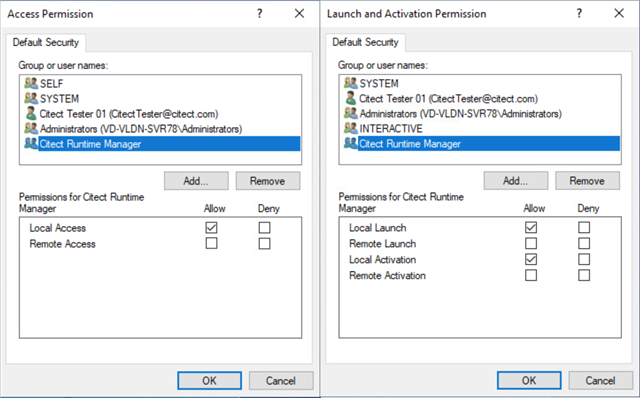
Task: Open help in Launch and Activation Permission dialog
Action: pyautogui.click(x=579, y=13)
